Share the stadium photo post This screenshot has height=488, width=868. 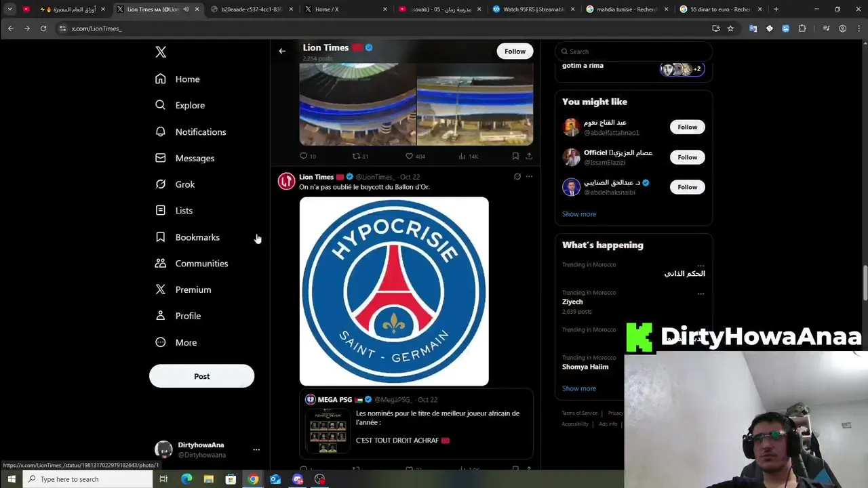tap(529, 156)
